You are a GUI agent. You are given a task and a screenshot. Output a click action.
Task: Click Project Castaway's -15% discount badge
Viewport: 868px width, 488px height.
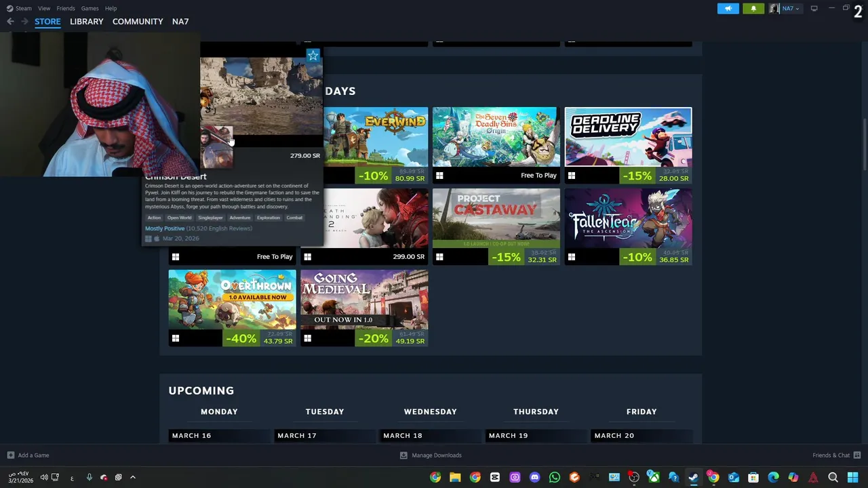pos(506,257)
